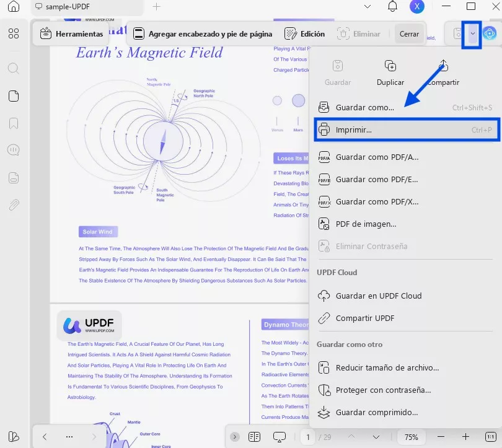Click the Edición button
The width and height of the screenshot is (502, 448).
coord(305,33)
